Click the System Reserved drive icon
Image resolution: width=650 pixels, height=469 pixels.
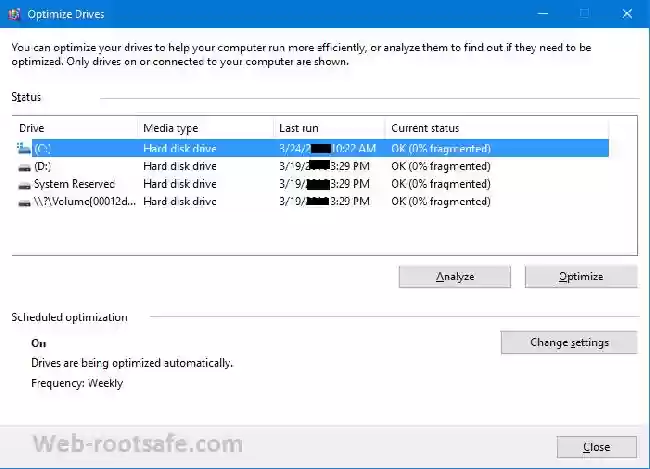click(24, 185)
